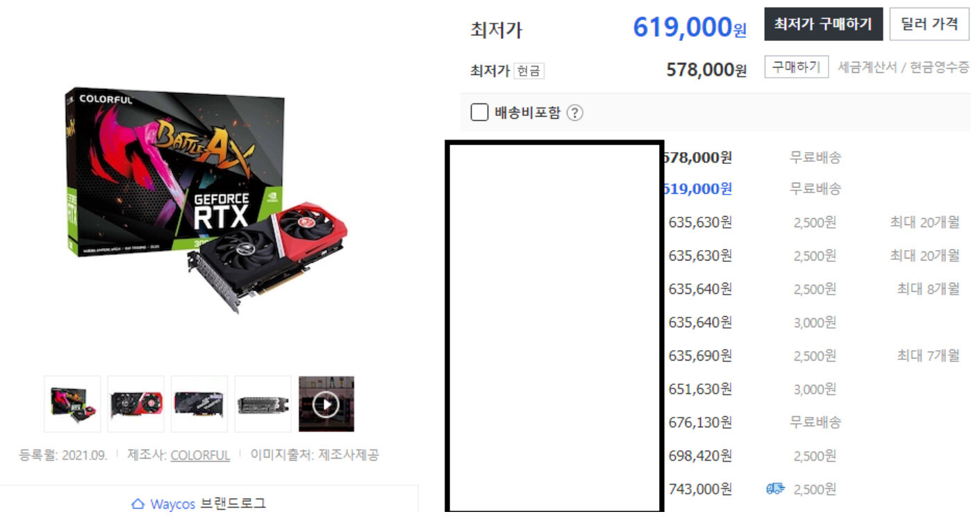Select the rear ports view thumbnail
980x530 pixels.
(x=263, y=404)
